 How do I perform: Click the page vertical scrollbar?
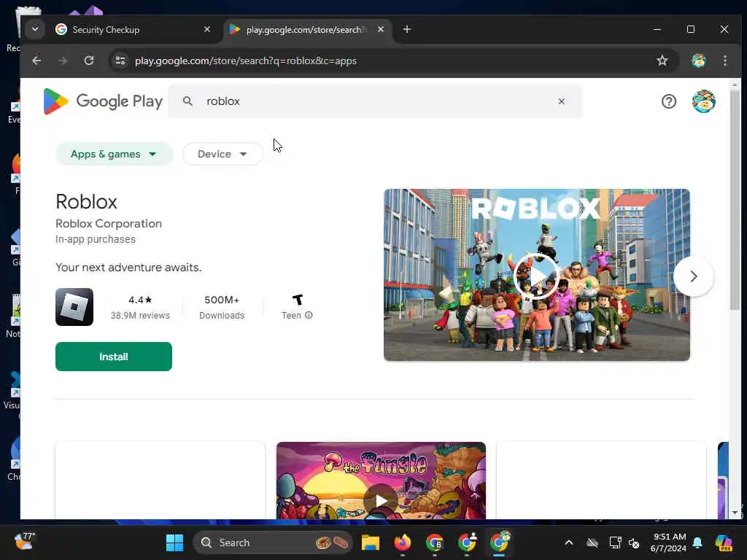click(x=735, y=200)
